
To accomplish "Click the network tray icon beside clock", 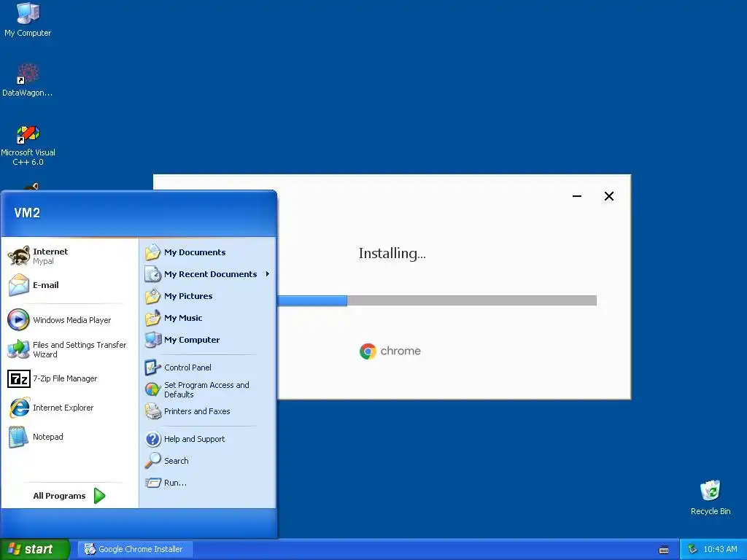I will (x=693, y=550).
